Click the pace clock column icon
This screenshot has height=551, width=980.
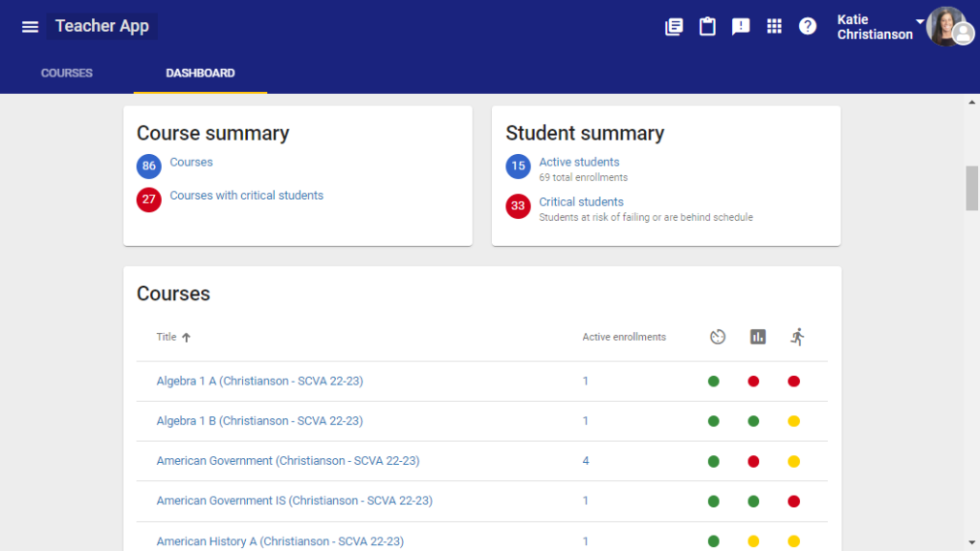pos(718,337)
